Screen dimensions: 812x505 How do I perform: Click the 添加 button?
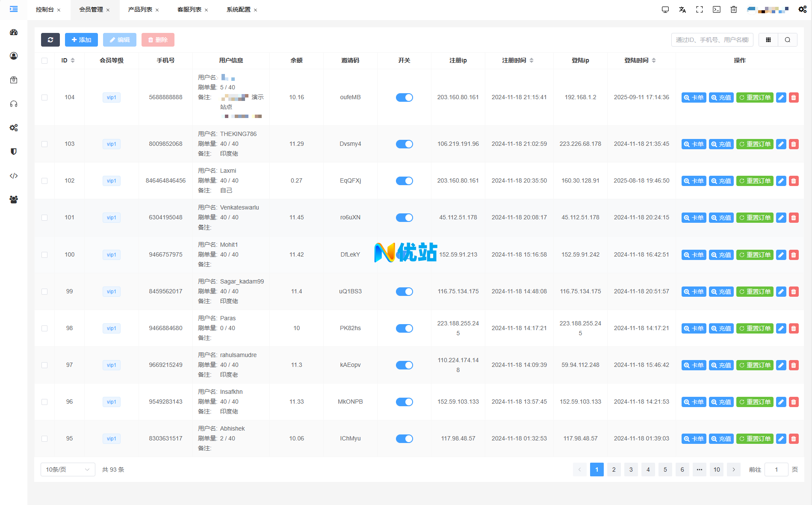81,40
